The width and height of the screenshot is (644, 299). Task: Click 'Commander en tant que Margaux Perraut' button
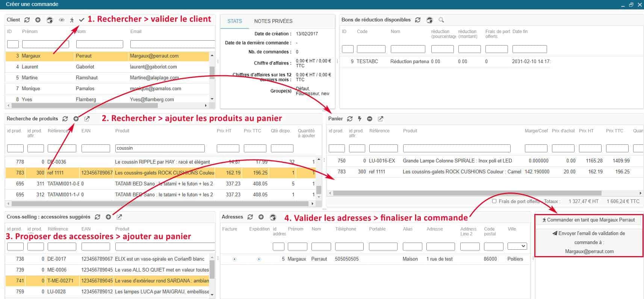pos(588,220)
